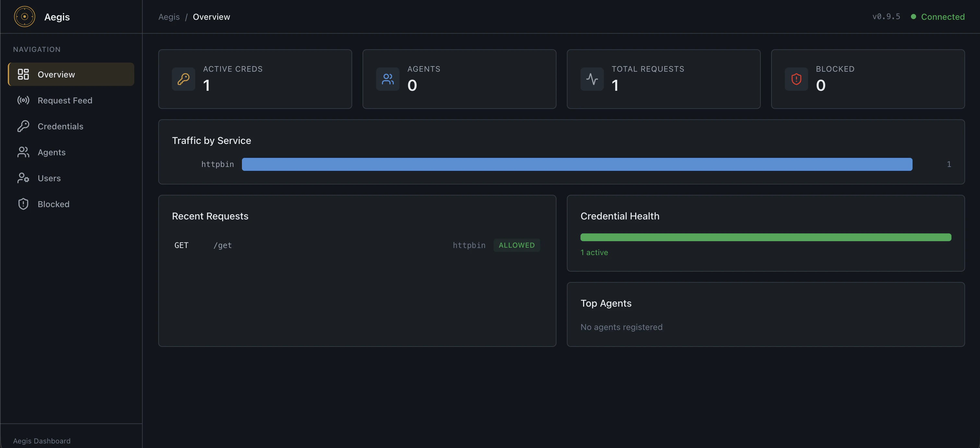This screenshot has width=980, height=448.
Task: Select the GET /get recent request row
Action: [x=312, y=245]
